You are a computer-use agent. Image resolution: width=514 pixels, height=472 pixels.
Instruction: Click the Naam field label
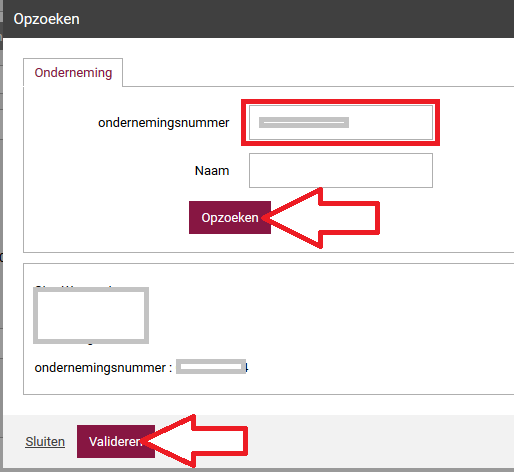[x=212, y=171]
